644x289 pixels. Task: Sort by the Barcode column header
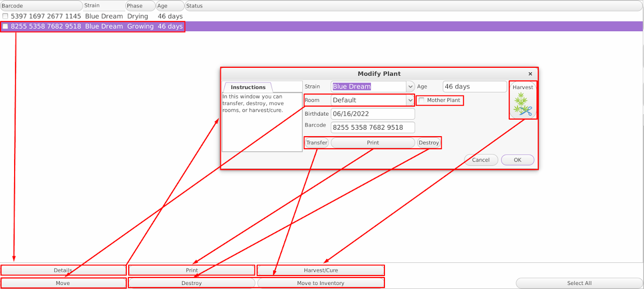pos(41,6)
